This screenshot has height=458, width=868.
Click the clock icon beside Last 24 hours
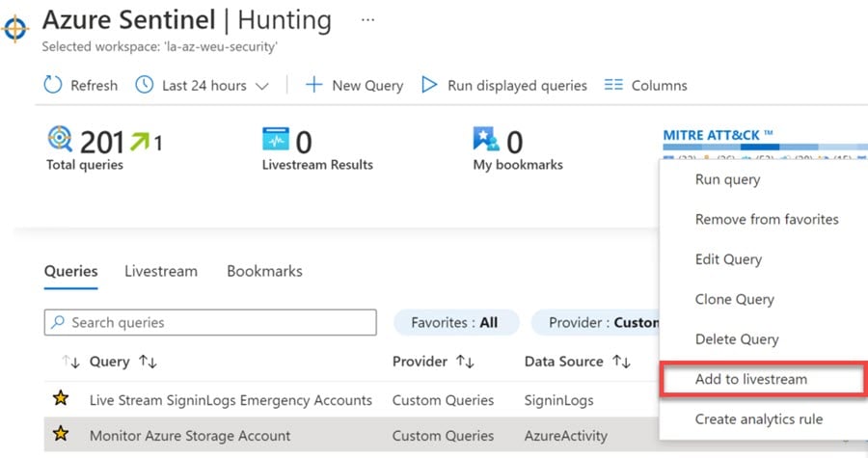145,85
